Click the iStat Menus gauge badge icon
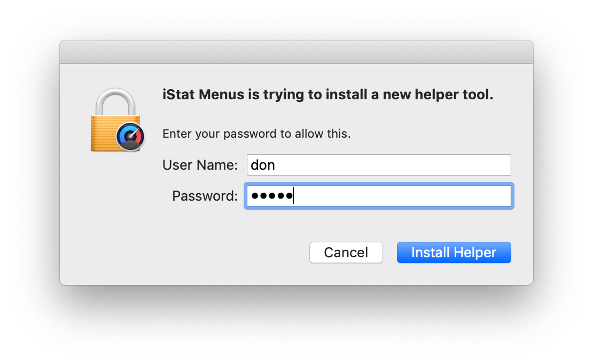593x364 pixels. tap(130, 137)
